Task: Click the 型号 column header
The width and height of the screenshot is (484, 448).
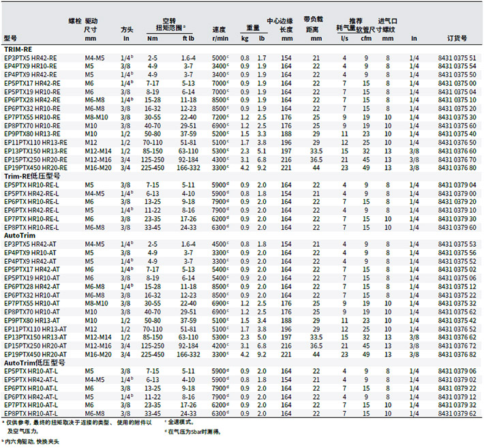Action: pyautogui.click(x=10, y=39)
